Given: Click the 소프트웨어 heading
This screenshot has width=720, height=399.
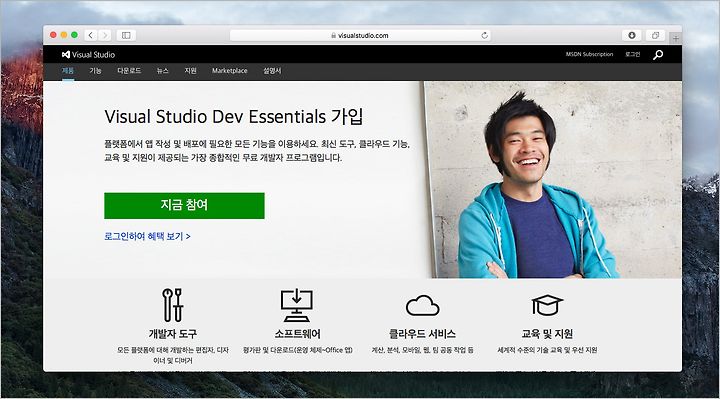Looking at the screenshot, I should [x=298, y=334].
